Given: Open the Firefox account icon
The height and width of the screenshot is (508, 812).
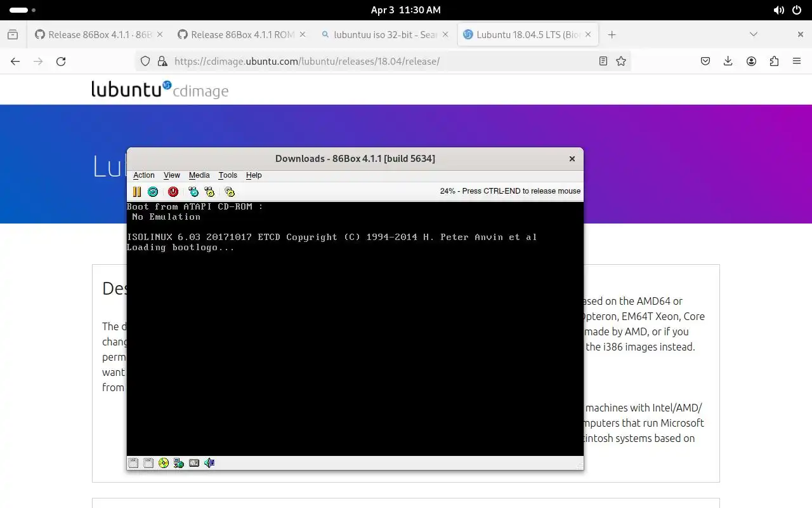Looking at the screenshot, I should click(x=751, y=62).
